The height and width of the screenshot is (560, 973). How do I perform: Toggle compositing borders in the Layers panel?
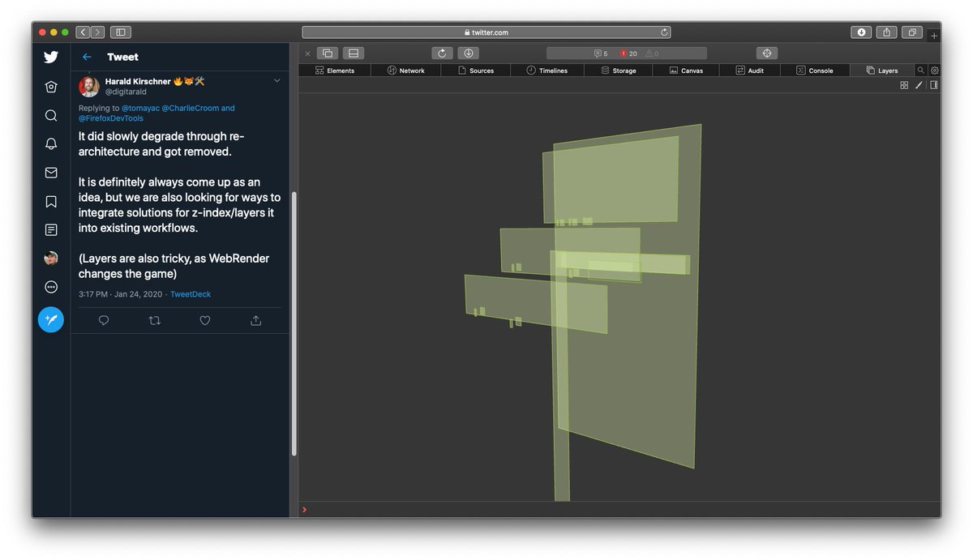tap(904, 85)
